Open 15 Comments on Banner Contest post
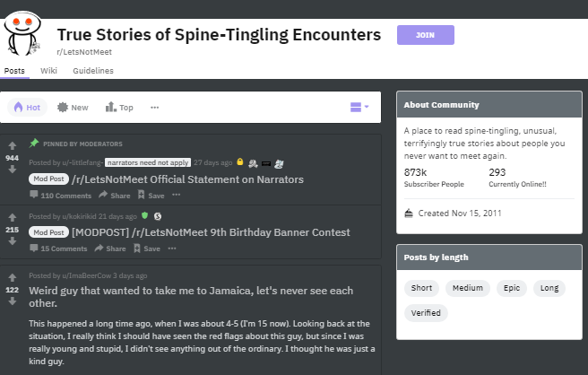 (57, 249)
